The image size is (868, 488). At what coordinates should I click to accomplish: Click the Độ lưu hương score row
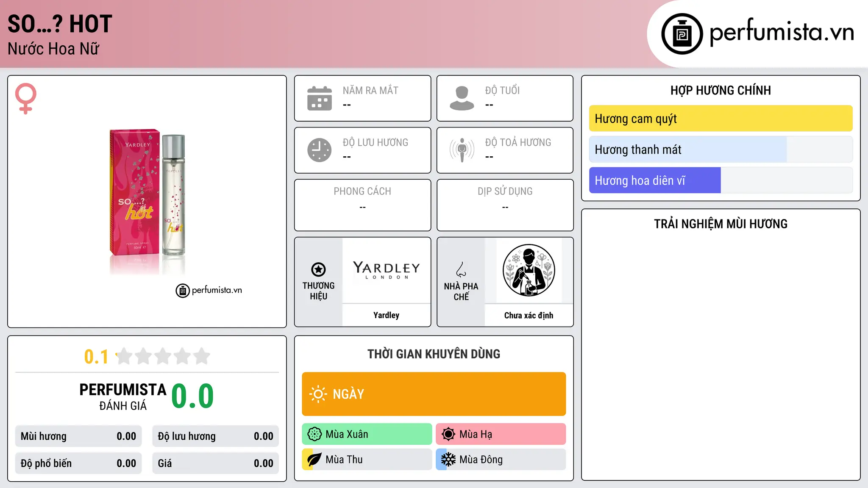click(x=216, y=436)
